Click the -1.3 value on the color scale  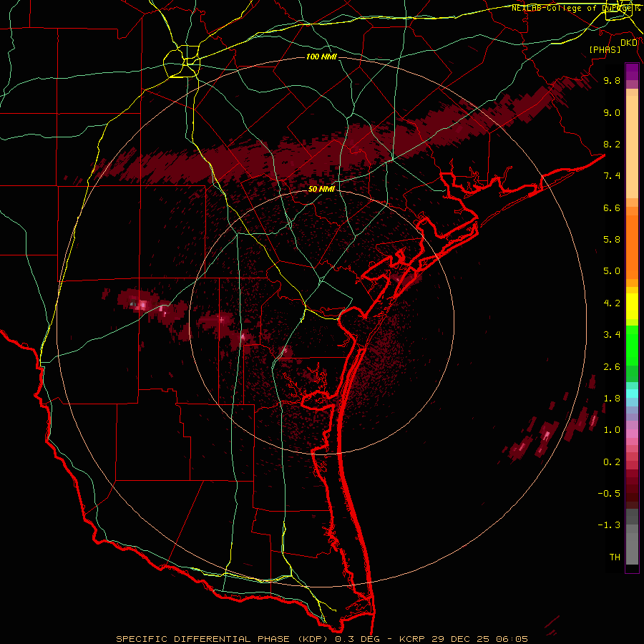[x=609, y=525]
